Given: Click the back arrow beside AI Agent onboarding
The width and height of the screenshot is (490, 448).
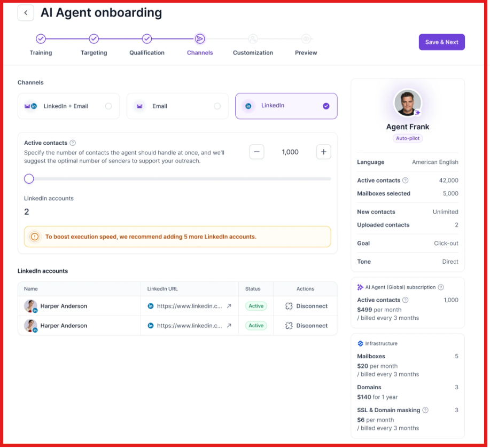Looking at the screenshot, I should (26, 12).
